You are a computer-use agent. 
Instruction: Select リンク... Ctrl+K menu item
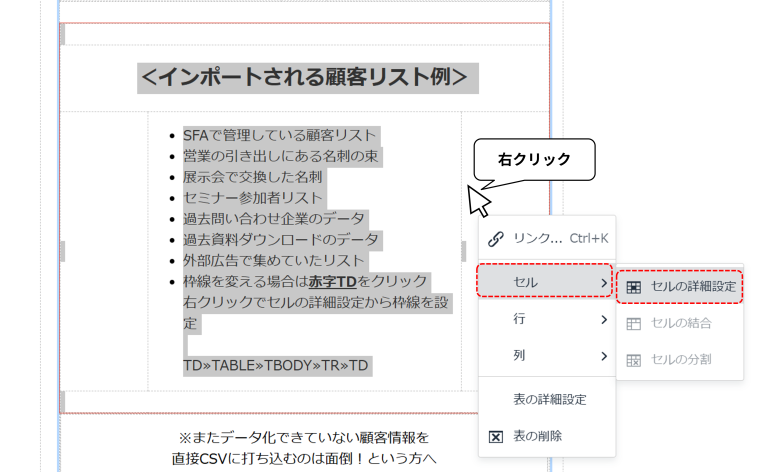pyautogui.click(x=547, y=238)
